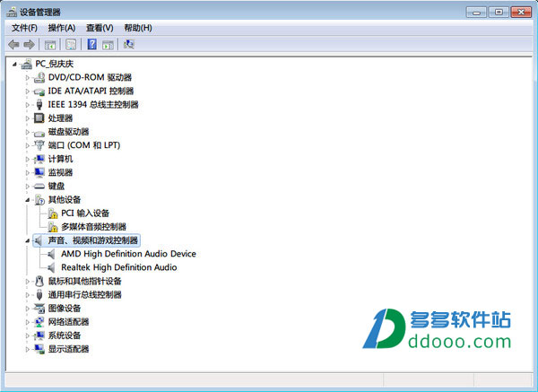
Task: Click the ports (COM 和 LPT) icon
Action: coord(39,145)
